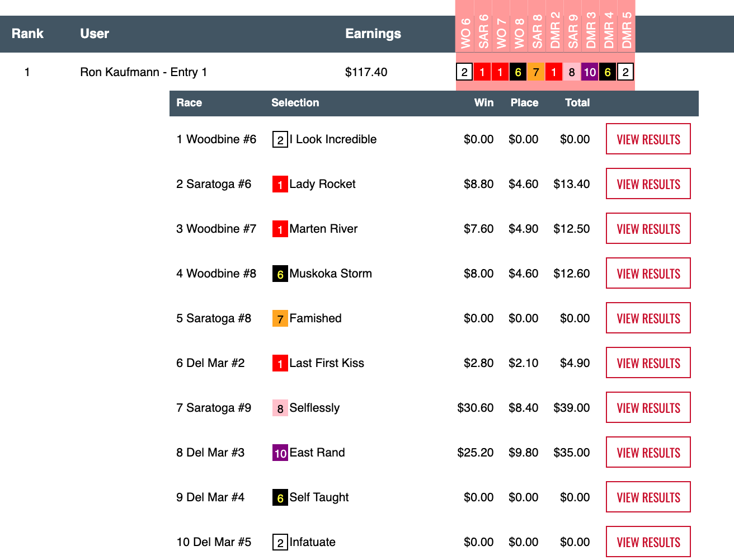Open View Results for Saratoga #6
The image size is (734, 560).
coord(648,184)
